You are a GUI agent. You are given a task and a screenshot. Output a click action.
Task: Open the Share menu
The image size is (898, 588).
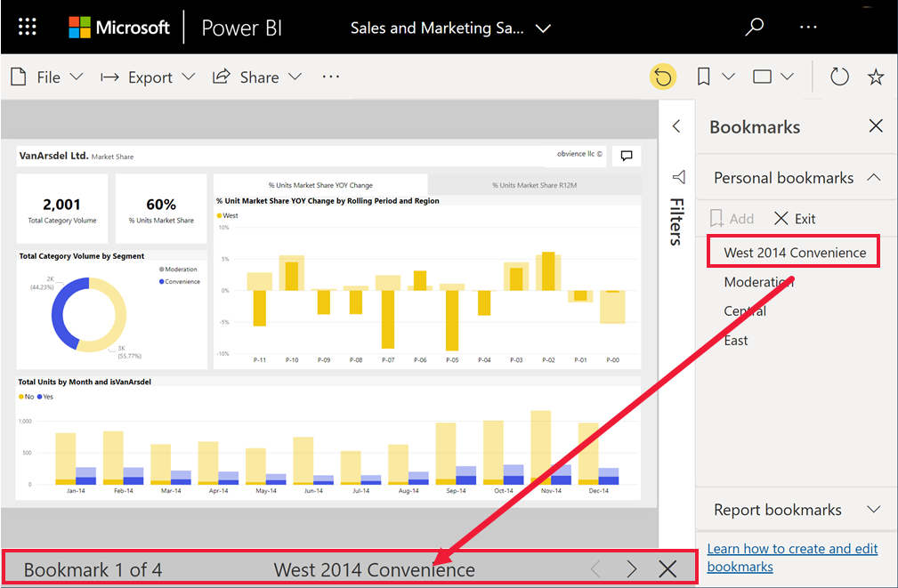click(x=257, y=77)
